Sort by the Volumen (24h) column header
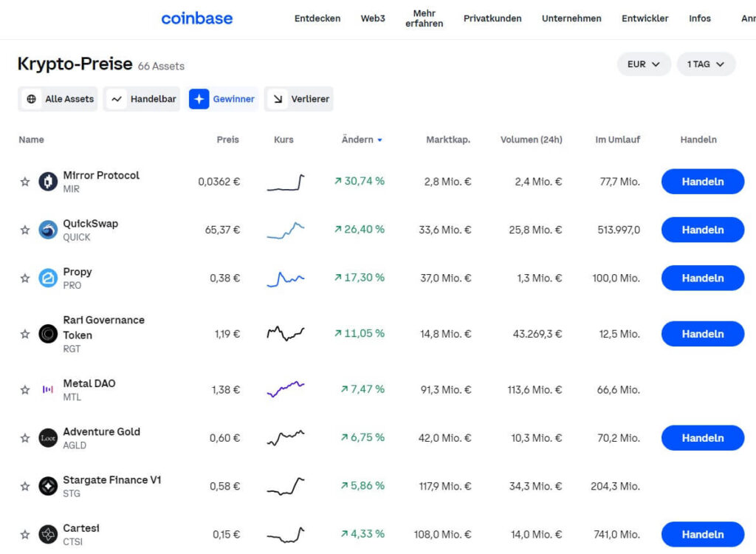756x554 pixels. click(532, 140)
